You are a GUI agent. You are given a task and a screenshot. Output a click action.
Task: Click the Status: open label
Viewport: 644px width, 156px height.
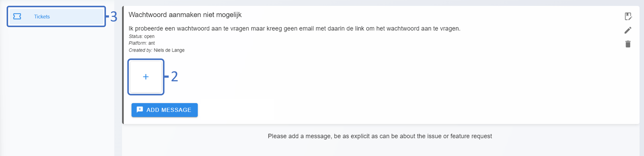click(141, 36)
